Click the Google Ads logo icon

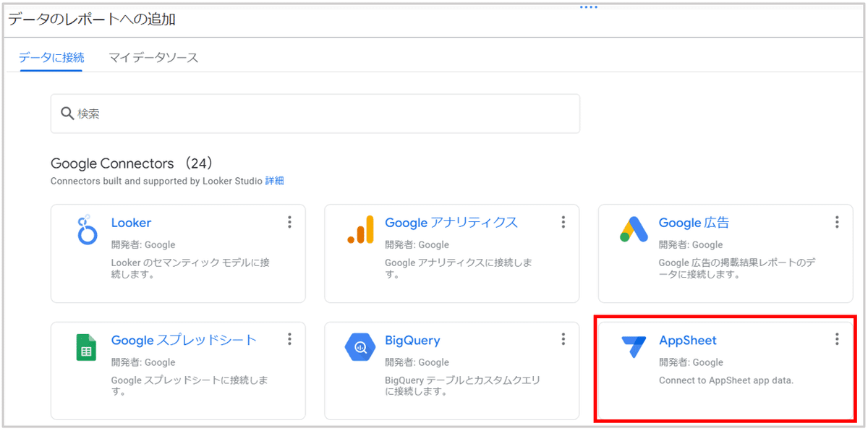634,229
